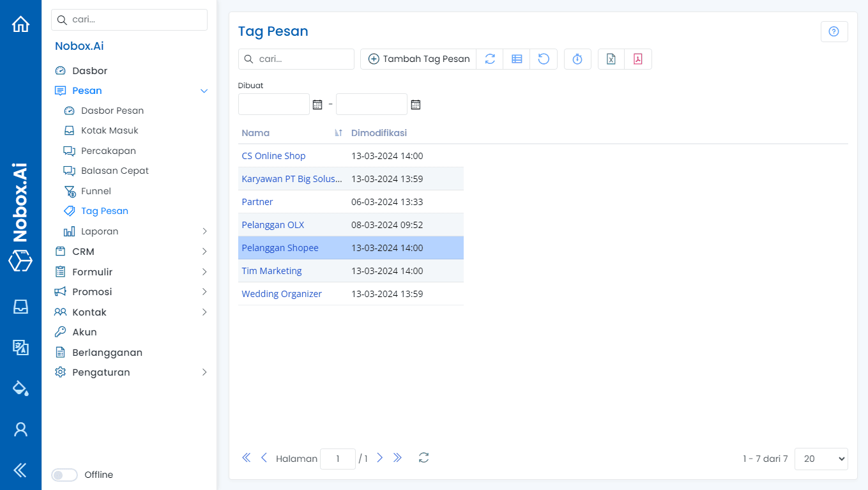Expand the CRM menu section
868x490 pixels.
204,252
